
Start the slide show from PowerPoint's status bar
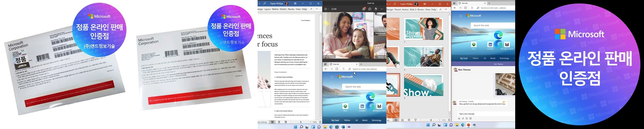tap(416, 120)
